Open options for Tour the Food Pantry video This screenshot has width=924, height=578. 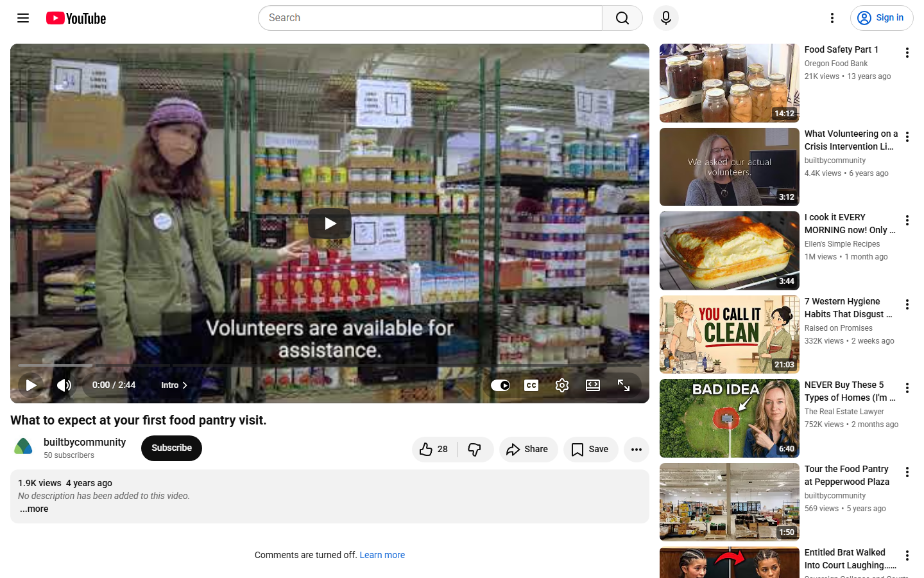pyautogui.click(x=907, y=472)
